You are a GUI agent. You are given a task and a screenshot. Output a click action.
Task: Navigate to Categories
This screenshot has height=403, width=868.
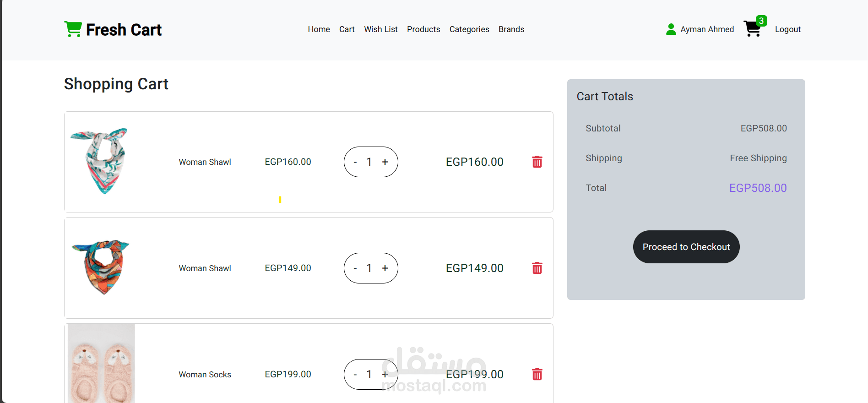(x=469, y=29)
